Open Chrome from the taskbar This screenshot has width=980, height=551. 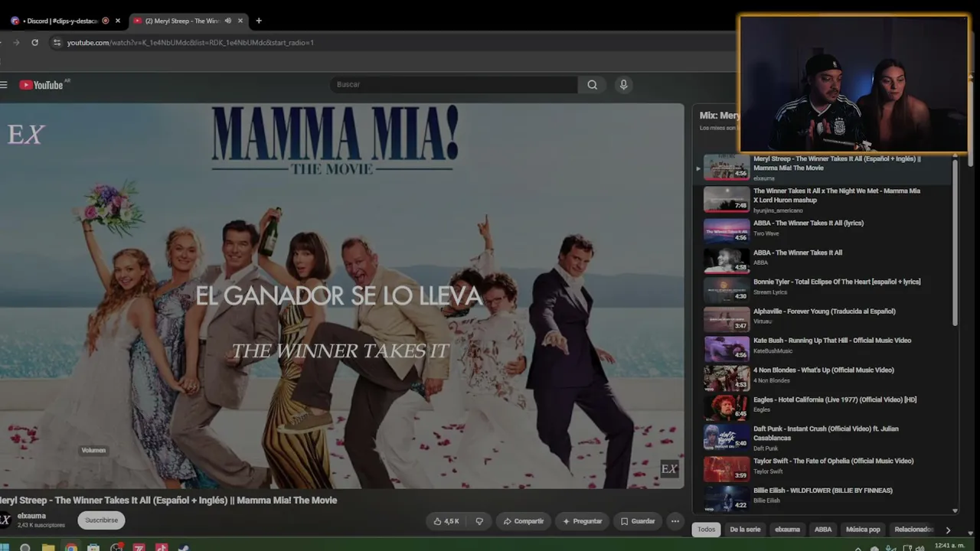click(70, 547)
